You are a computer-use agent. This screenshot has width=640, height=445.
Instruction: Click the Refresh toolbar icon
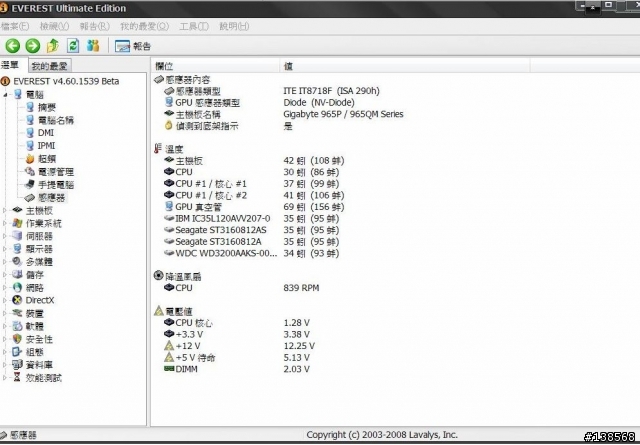pyautogui.click(x=73, y=45)
